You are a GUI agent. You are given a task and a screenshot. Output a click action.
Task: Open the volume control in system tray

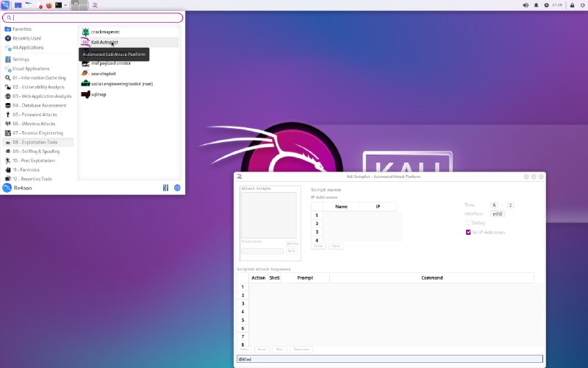pyautogui.click(x=526, y=5)
